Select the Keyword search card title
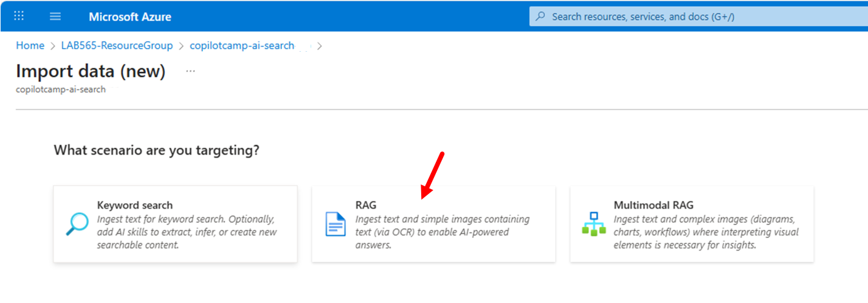The height and width of the screenshot is (303, 868). (x=135, y=205)
